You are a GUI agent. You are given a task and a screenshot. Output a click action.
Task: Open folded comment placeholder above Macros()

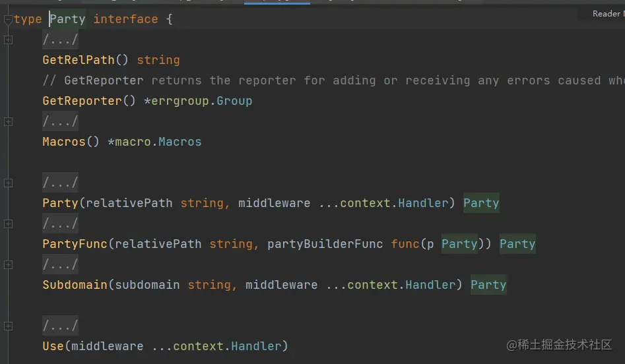pos(60,121)
